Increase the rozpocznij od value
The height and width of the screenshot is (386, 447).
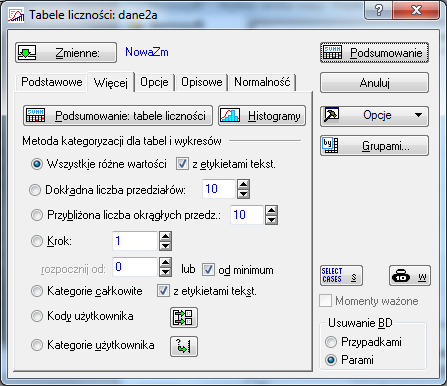166,262
